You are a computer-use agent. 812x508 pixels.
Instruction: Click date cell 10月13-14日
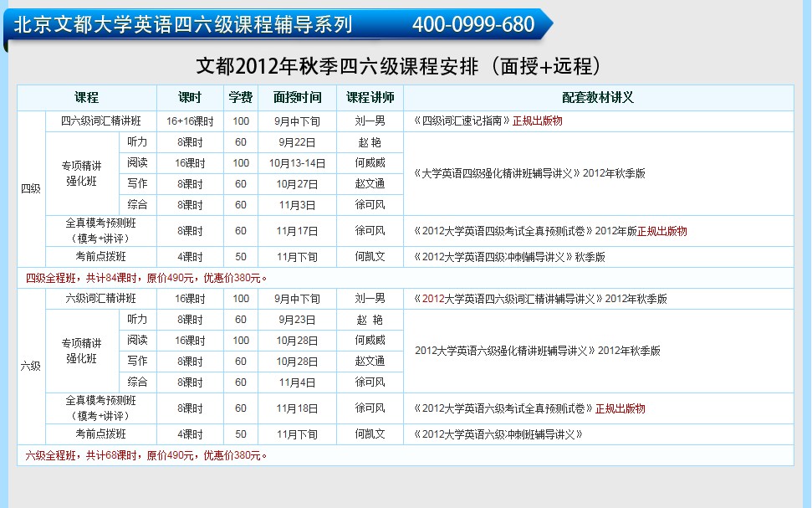297,163
